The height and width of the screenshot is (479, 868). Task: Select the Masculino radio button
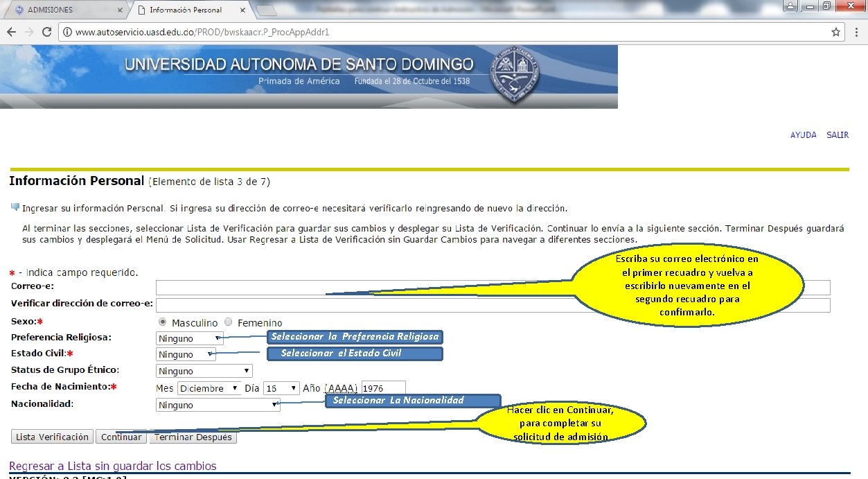coord(163,322)
